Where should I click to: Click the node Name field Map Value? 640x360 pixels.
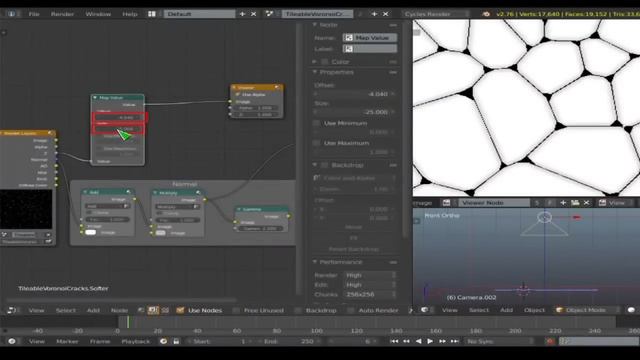point(370,38)
